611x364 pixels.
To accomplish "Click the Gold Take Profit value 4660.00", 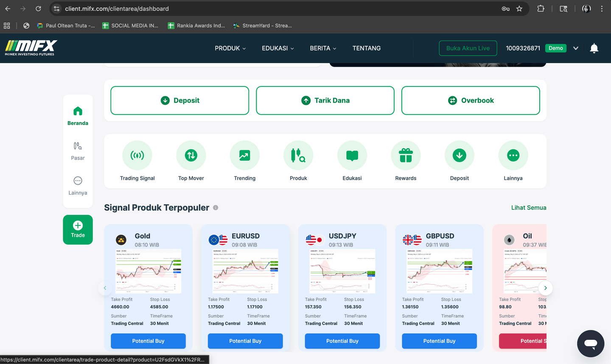I will (120, 307).
